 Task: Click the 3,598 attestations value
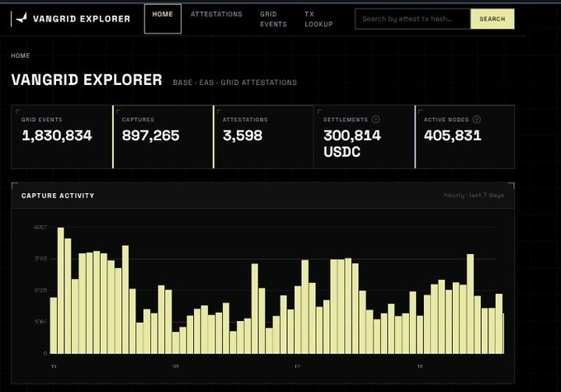click(243, 135)
